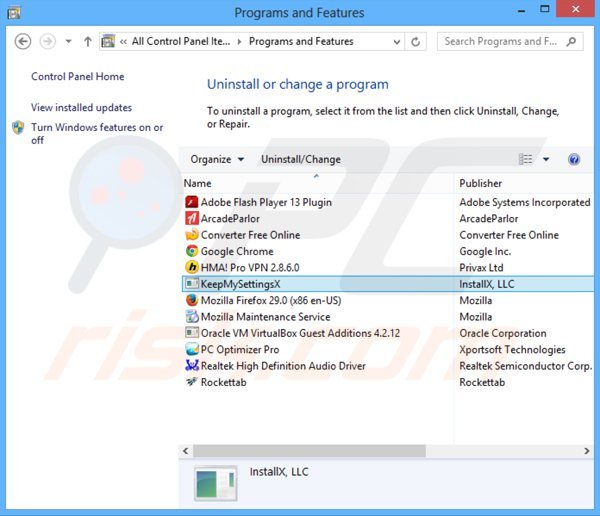The image size is (600, 516).
Task: Select the Converter Free Online name
Action: tap(250, 235)
